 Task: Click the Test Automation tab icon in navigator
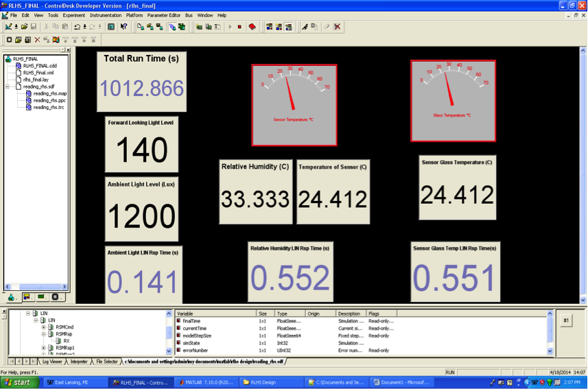point(55,297)
